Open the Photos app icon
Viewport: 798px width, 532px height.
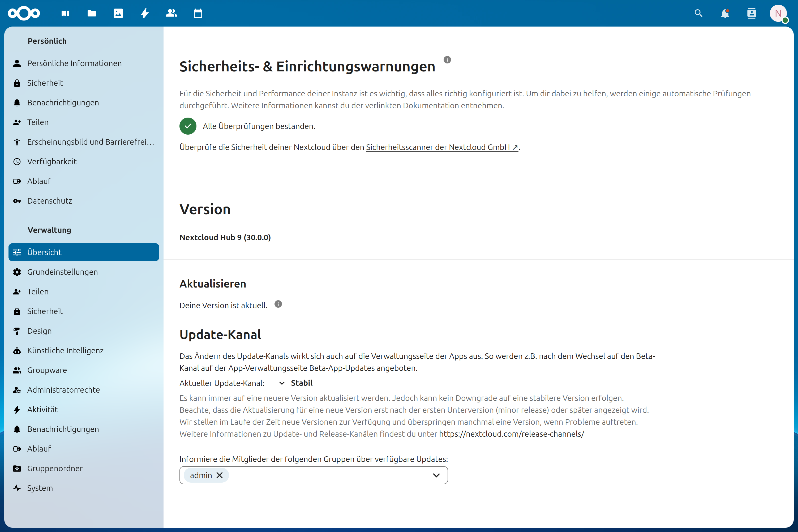click(x=118, y=13)
